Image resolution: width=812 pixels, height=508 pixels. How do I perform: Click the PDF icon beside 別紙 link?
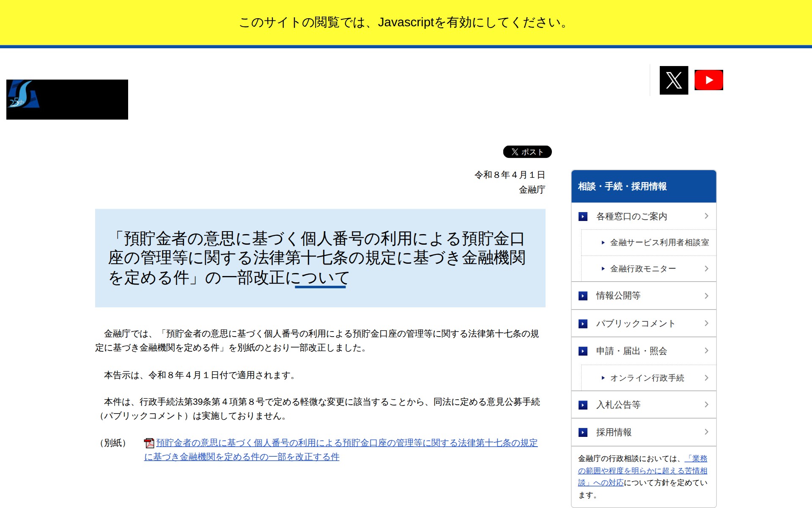coord(149,443)
